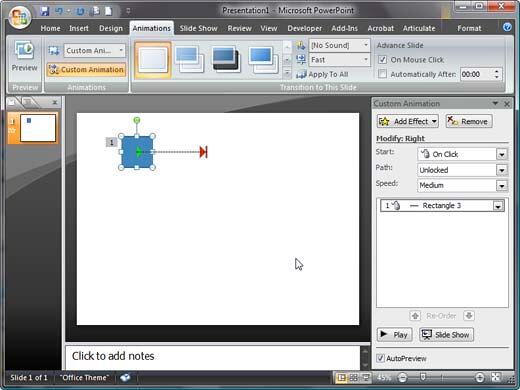Screen dimensions: 520x390
Task: Click the animation order tag 1
Action: 111,142
